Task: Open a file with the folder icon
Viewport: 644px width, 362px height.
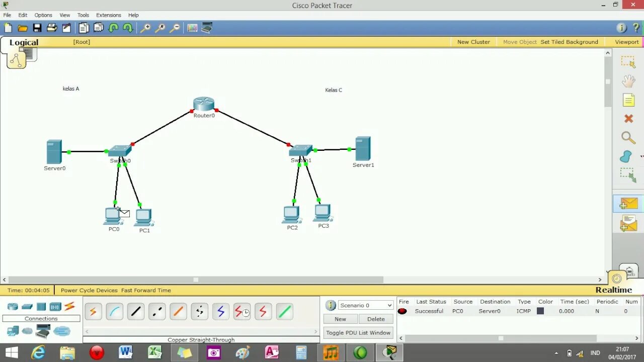Action: 23,28
